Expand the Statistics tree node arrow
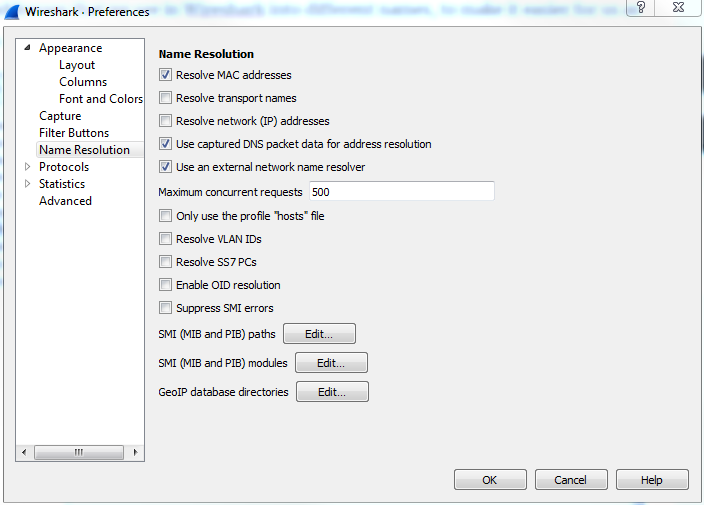This screenshot has height=505, width=704. (x=27, y=184)
